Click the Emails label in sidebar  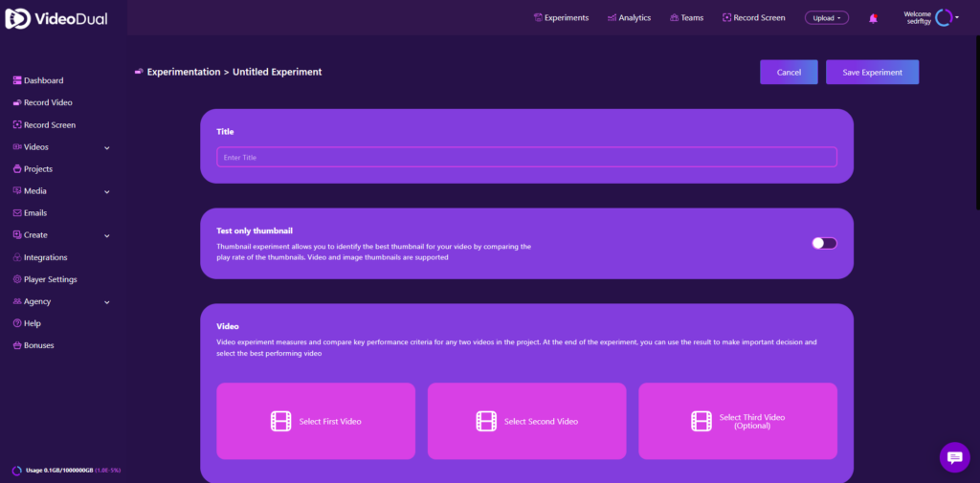35,213
